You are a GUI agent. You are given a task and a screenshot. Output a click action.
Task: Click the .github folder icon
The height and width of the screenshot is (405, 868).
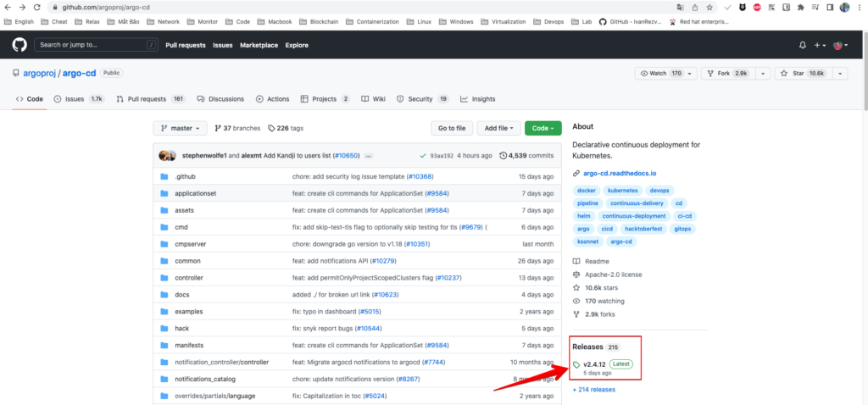click(x=164, y=176)
